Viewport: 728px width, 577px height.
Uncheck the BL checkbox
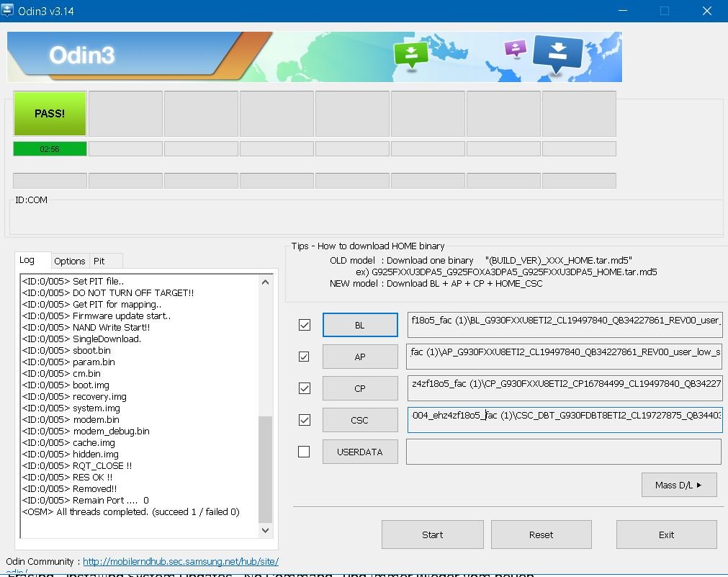click(305, 325)
